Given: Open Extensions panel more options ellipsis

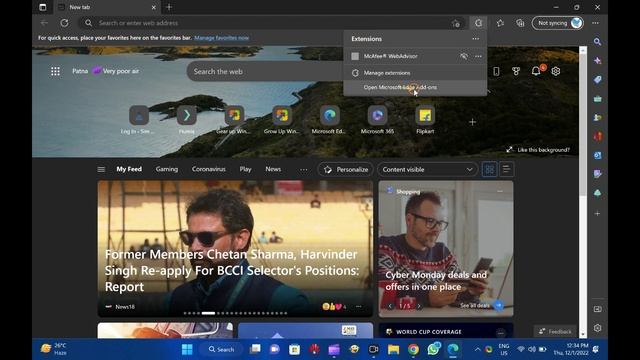Looking at the screenshot, I should (x=476, y=39).
